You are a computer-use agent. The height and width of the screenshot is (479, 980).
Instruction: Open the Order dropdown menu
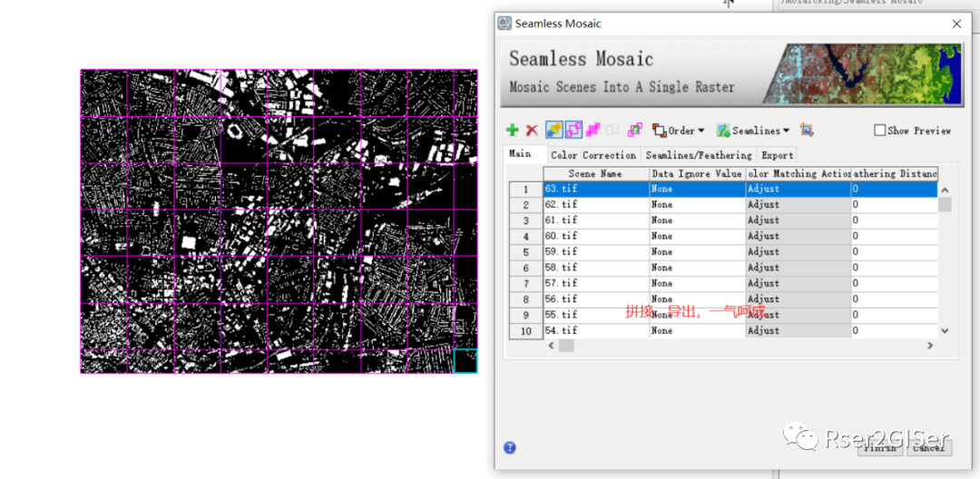678,131
